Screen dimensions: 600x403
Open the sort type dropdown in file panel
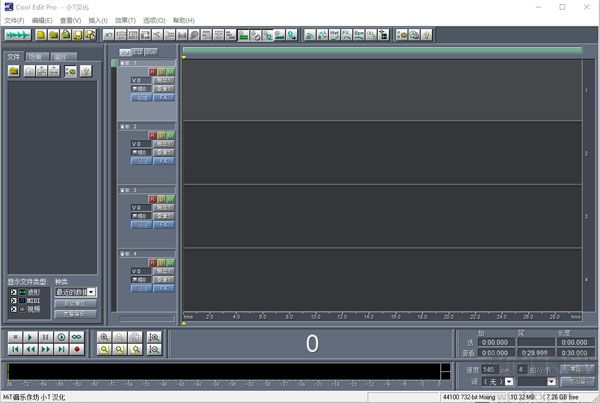[91, 292]
